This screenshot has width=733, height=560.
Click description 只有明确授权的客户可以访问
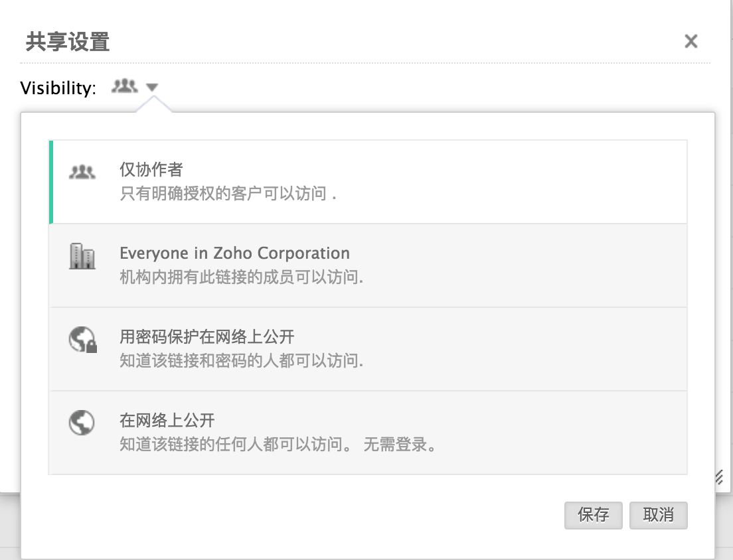[228, 194]
